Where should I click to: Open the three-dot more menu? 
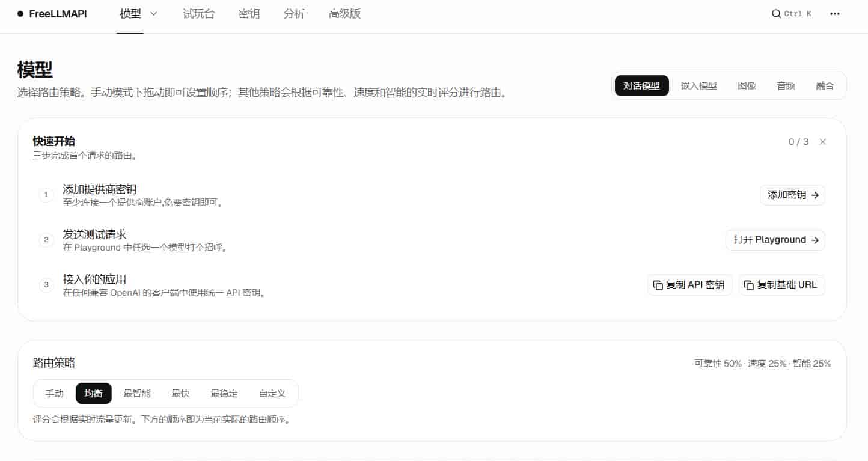coord(835,14)
